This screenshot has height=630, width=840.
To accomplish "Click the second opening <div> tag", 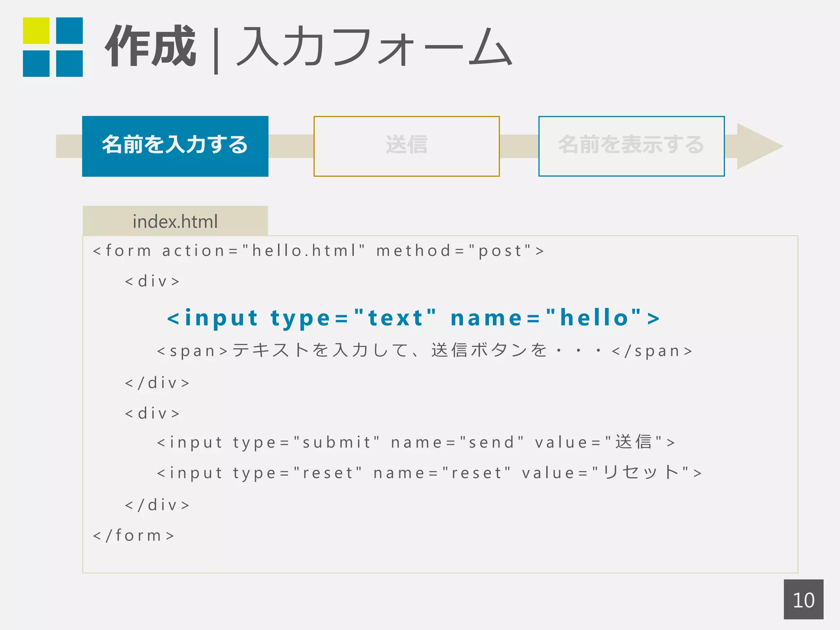I will click(152, 413).
